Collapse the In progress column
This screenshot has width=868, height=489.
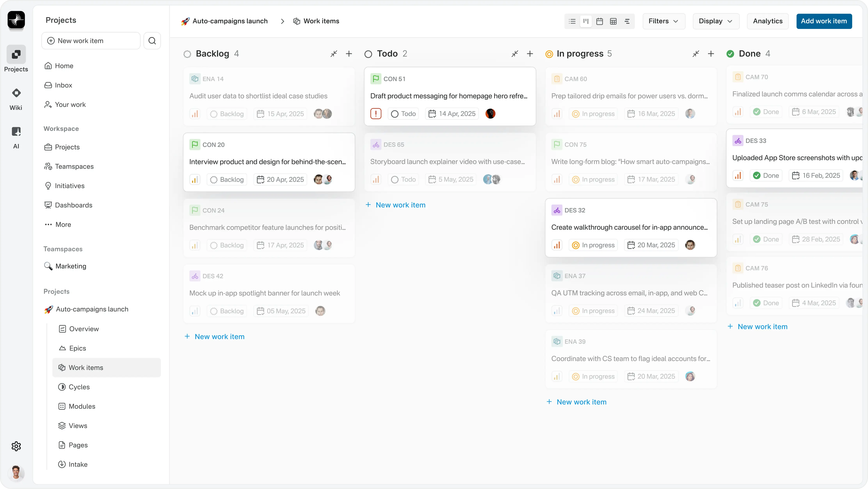click(695, 54)
